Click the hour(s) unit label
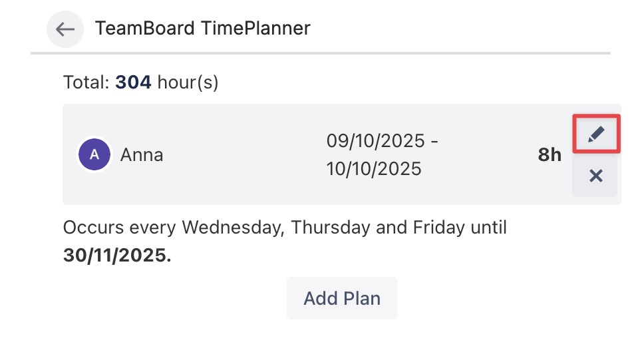Viewport: 644px width, 362px height. coord(188,83)
